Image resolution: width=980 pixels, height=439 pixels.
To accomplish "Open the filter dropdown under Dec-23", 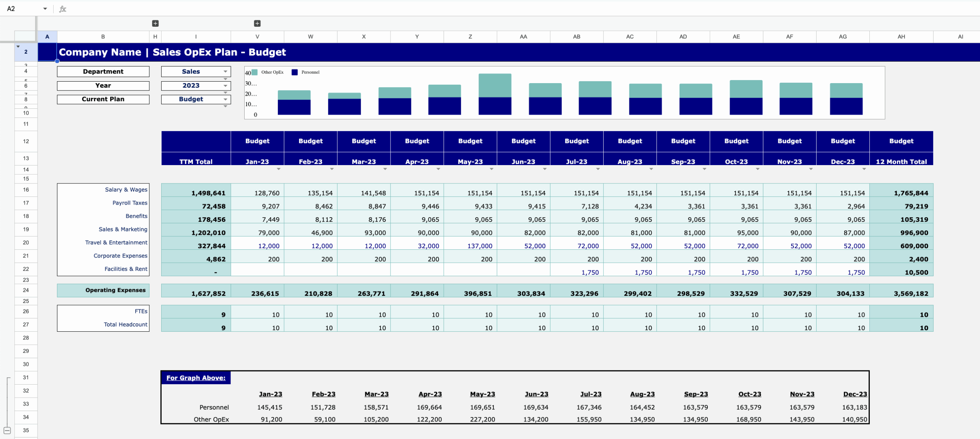I will click(x=864, y=169).
